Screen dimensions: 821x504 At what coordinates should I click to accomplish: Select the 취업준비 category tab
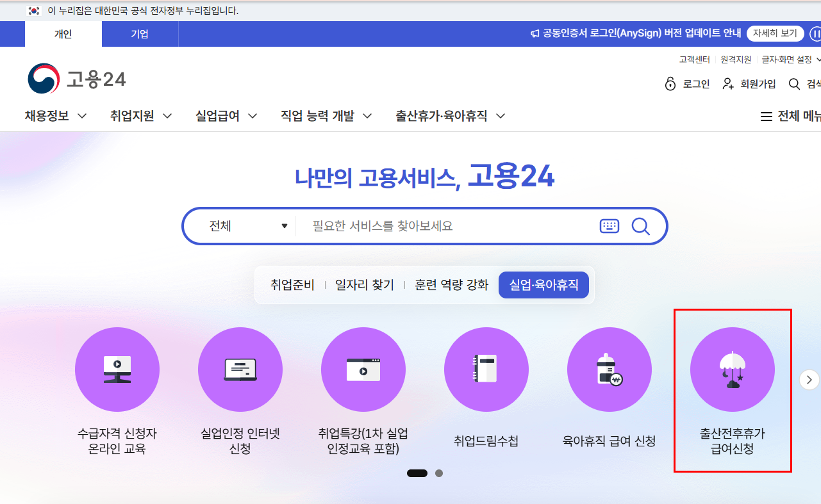coord(292,285)
